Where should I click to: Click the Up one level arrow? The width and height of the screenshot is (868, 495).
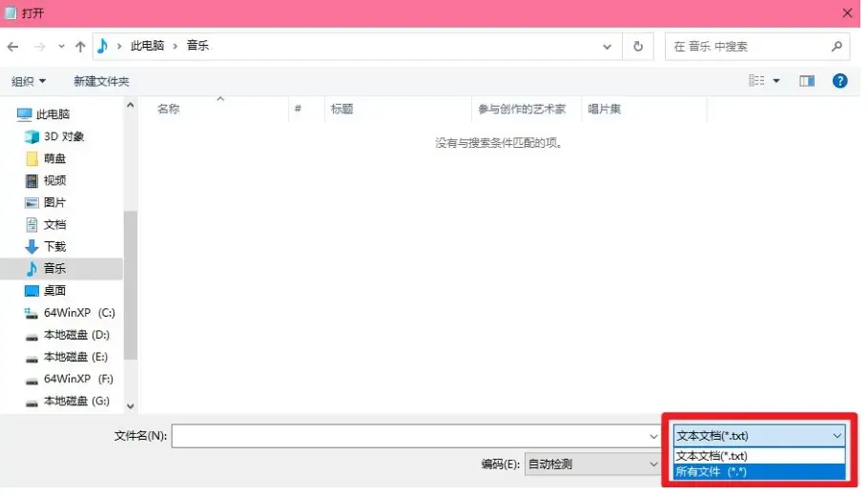tap(80, 46)
